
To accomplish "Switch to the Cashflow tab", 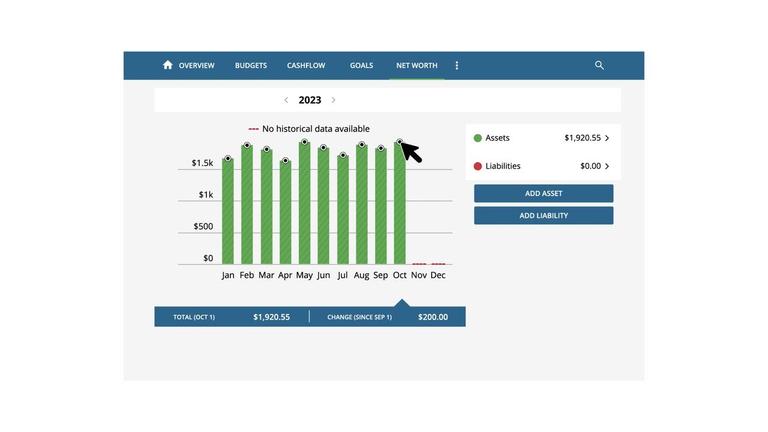I will (x=304, y=65).
